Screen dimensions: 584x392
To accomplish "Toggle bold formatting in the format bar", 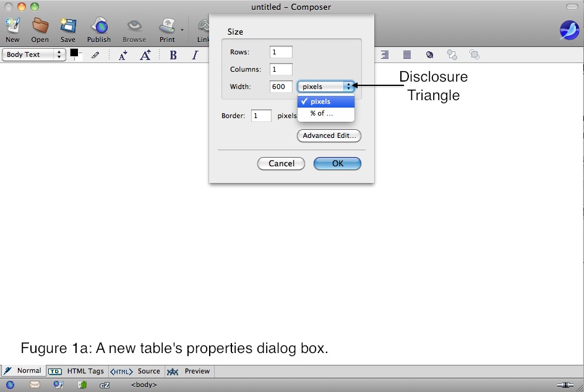I will coord(173,55).
